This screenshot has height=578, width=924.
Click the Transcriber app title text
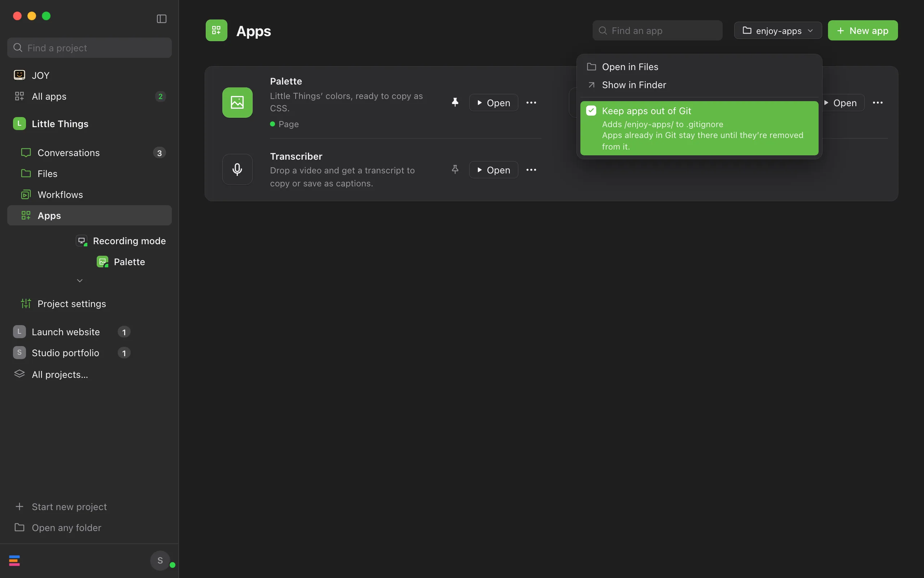tap(296, 156)
